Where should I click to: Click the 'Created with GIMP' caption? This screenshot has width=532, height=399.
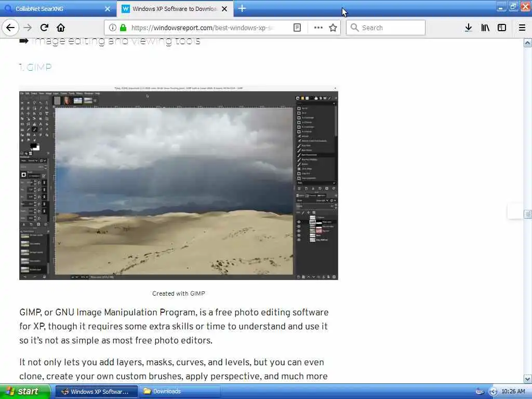(179, 294)
